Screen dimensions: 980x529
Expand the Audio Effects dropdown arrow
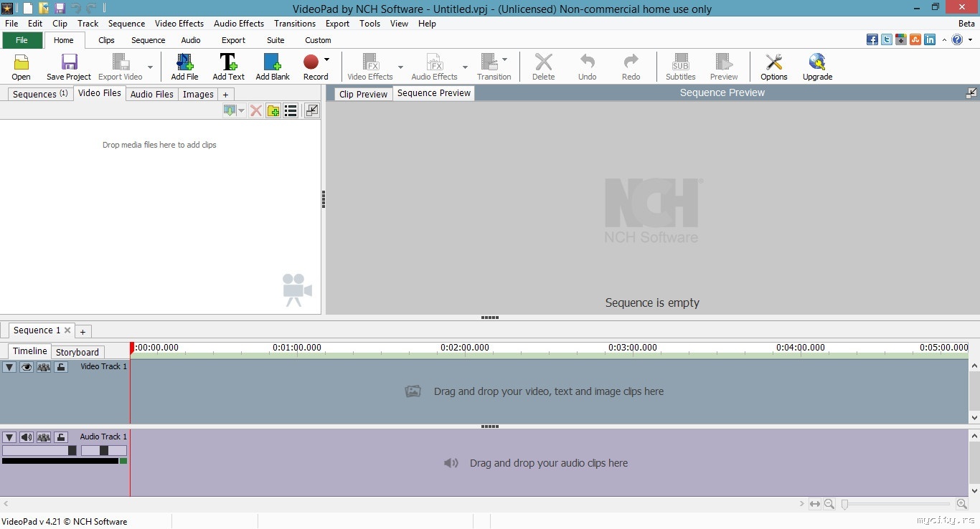[x=465, y=67]
